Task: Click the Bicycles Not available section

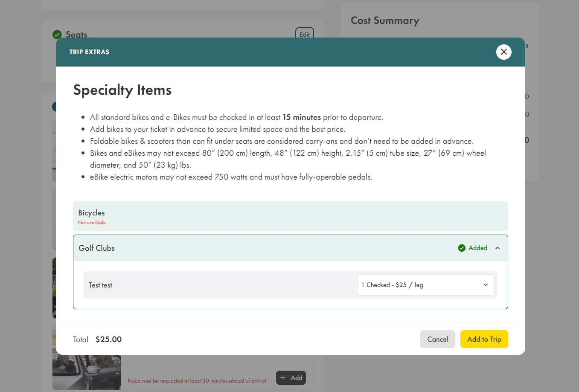Action: (x=290, y=216)
